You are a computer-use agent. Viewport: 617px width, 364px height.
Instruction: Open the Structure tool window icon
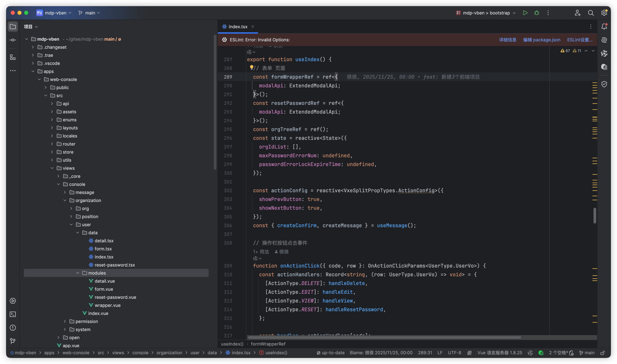[13, 57]
